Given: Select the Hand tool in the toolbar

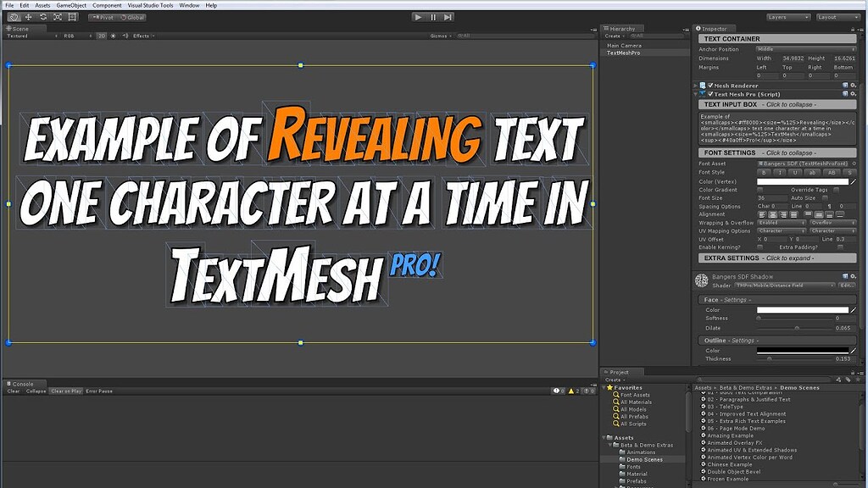Looking at the screenshot, I should (14, 17).
